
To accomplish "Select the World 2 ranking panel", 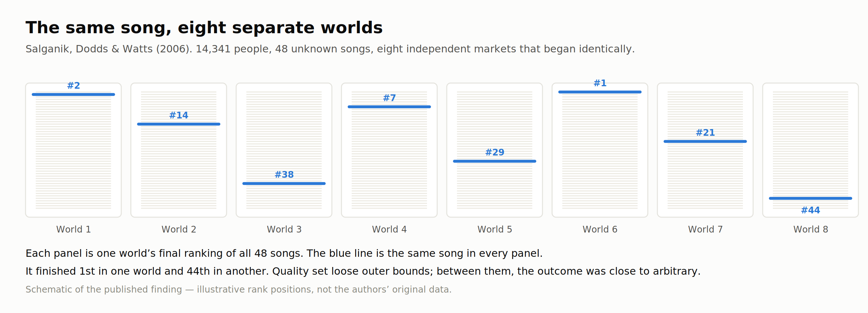I will click(179, 150).
